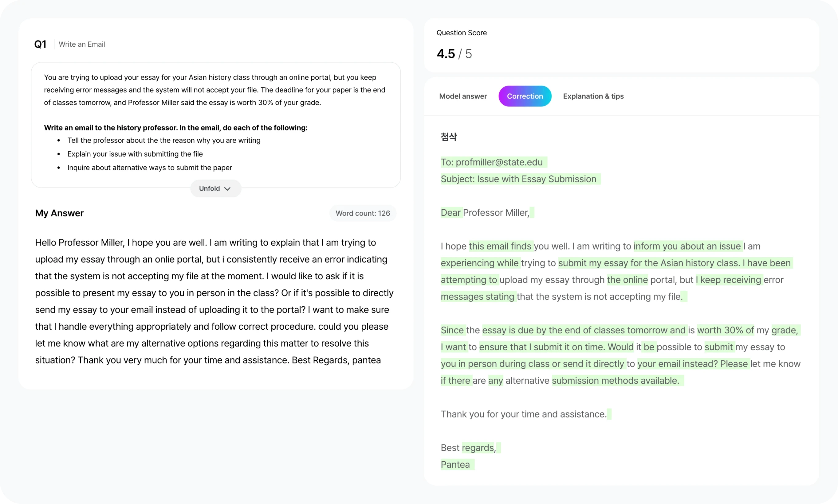
Task: Select the Correction tab
Action: click(525, 96)
